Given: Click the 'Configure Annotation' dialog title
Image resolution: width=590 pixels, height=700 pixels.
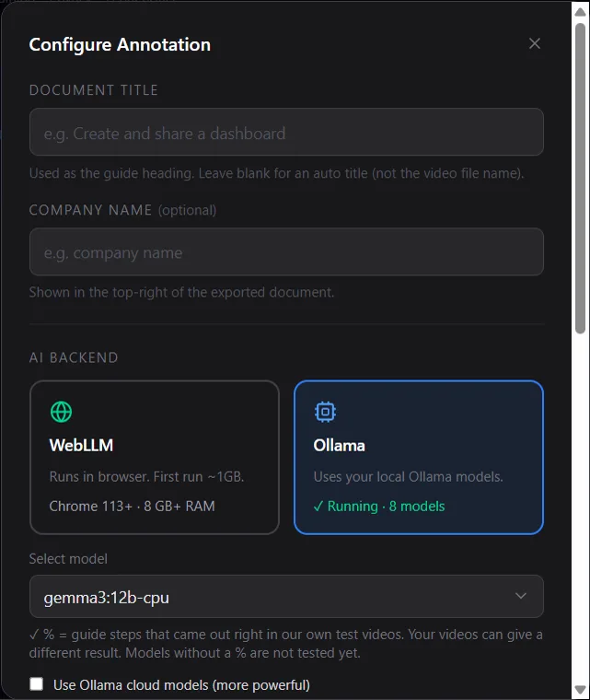Looking at the screenshot, I should tap(120, 44).
